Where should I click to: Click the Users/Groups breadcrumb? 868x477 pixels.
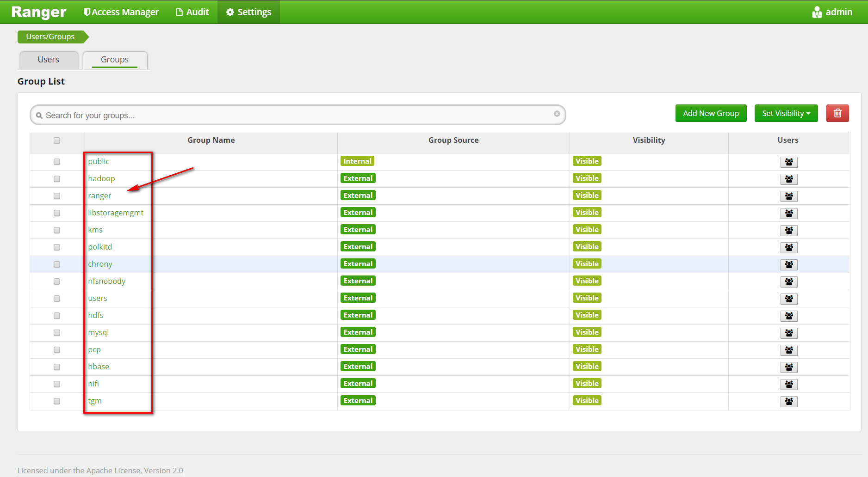pos(50,37)
